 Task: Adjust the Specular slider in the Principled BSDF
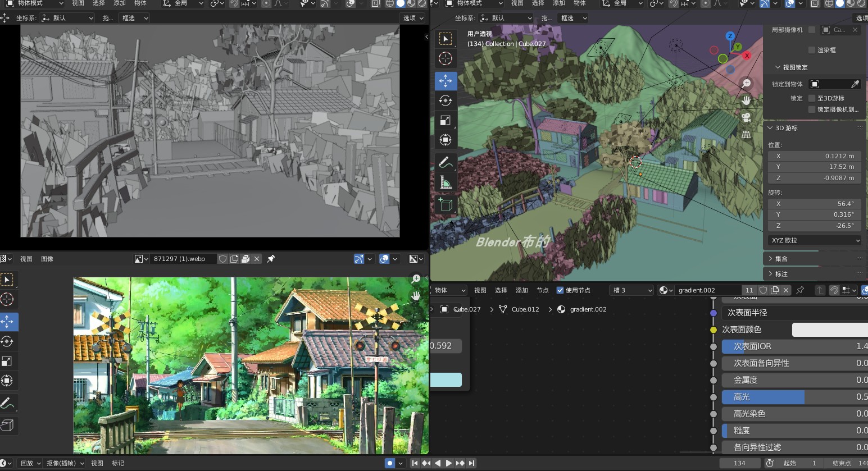795,397
